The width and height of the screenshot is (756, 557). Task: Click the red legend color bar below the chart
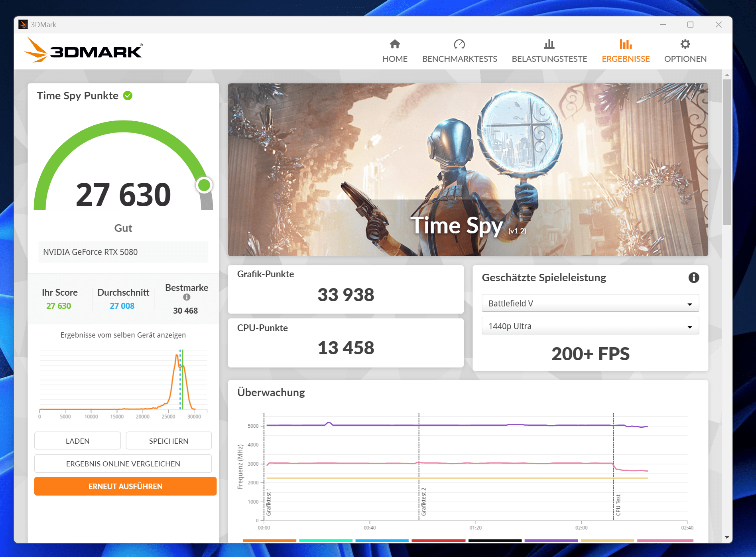438,541
